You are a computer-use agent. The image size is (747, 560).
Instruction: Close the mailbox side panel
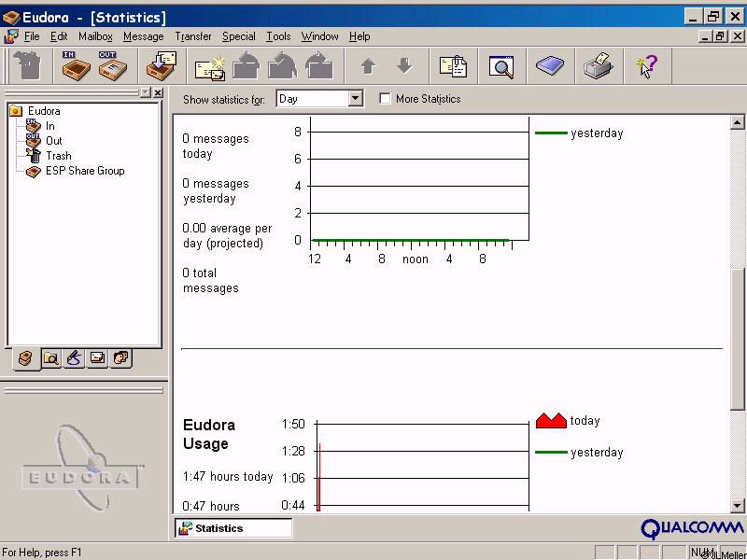point(158,92)
